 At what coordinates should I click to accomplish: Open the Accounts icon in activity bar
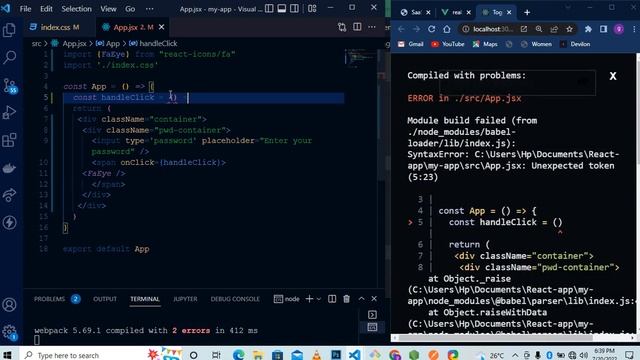9,304
